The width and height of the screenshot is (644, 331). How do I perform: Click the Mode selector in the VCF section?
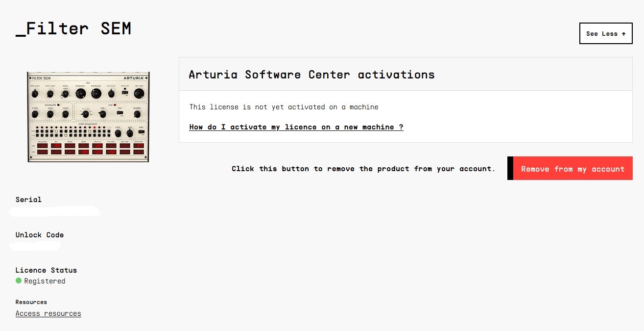coord(65,94)
